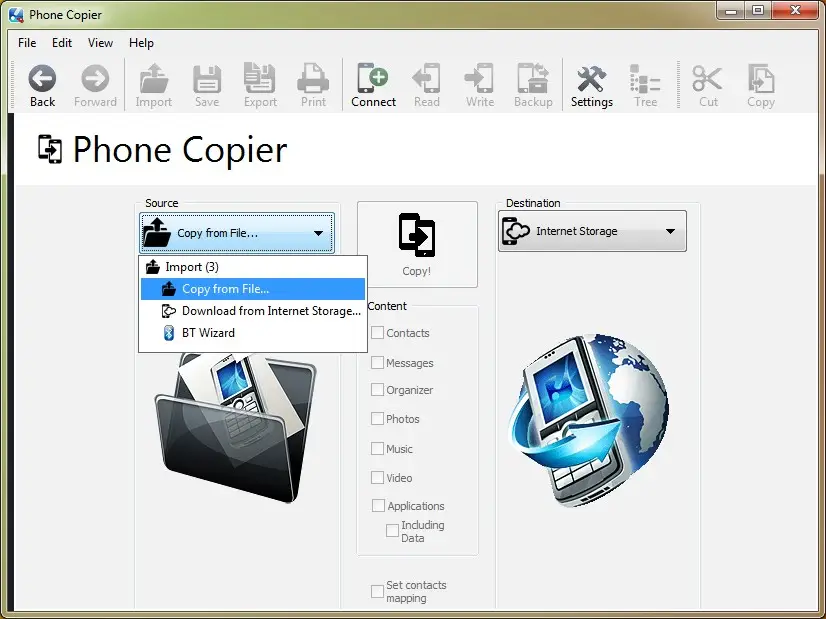This screenshot has width=826, height=619.
Task: Expand the Destination Internet Storage dropdown
Action: (x=670, y=231)
